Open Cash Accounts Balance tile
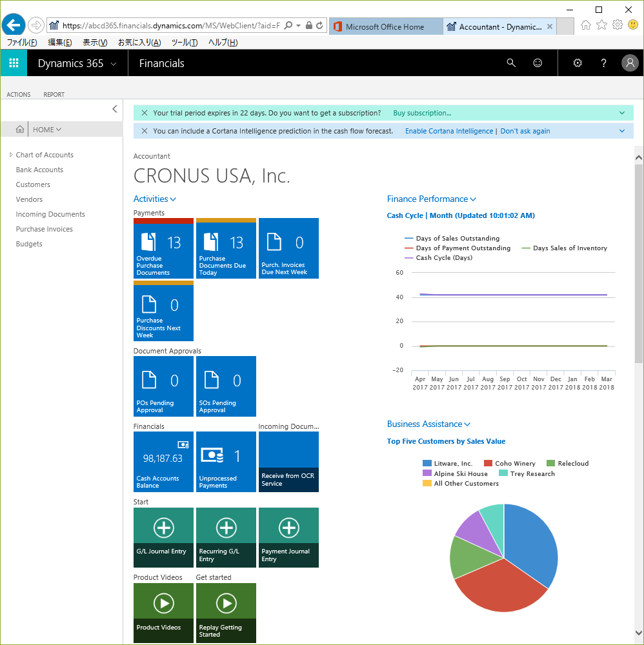 (x=163, y=462)
